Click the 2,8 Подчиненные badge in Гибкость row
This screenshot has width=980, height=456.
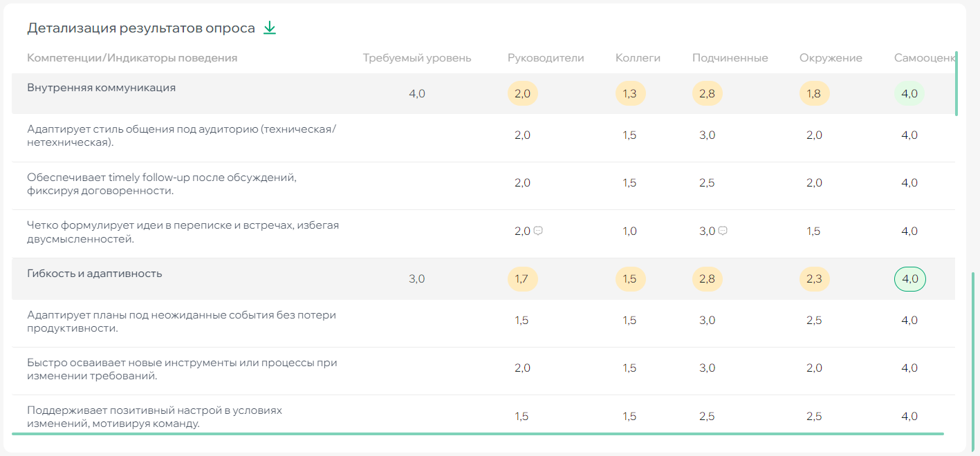707,279
